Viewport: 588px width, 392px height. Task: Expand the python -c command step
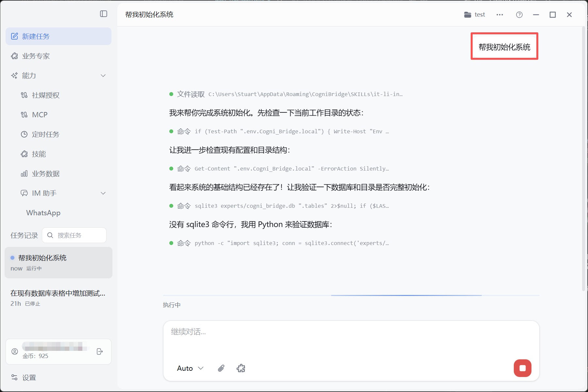tap(279, 243)
